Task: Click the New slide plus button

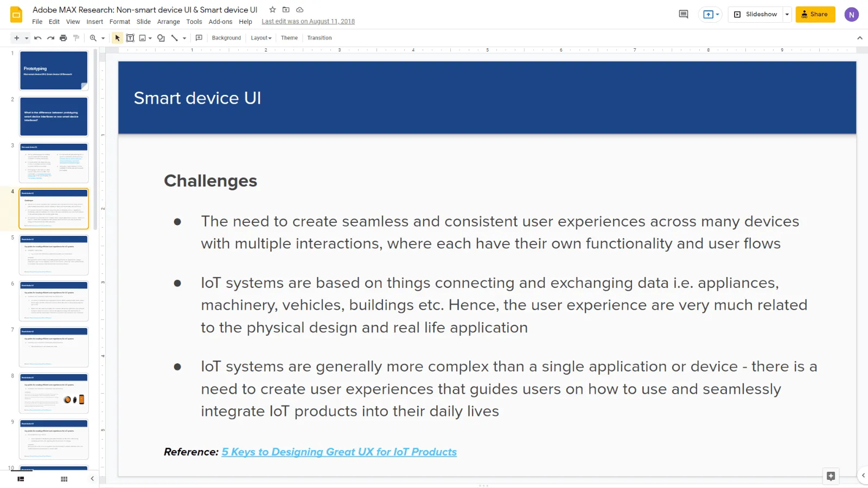Action: pyautogui.click(x=16, y=38)
